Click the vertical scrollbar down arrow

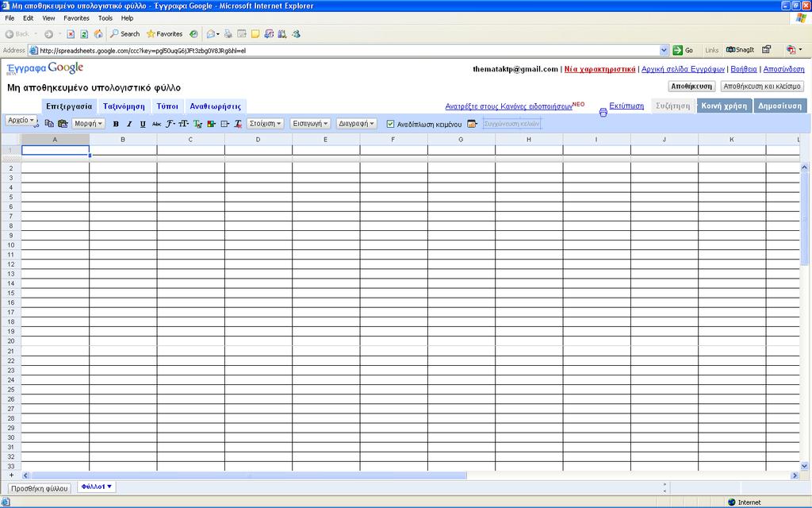coord(804,466)
